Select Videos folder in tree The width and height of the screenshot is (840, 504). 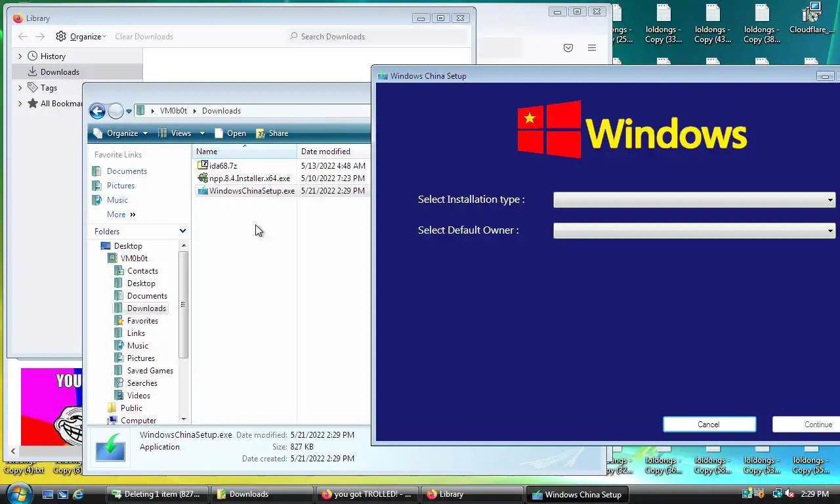pos(138,396)
